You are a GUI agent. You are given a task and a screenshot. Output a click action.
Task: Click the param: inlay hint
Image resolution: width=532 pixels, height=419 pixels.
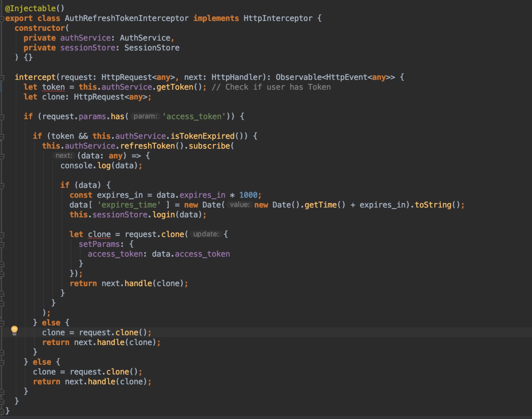pyautogui.click(x=145, y=117)
